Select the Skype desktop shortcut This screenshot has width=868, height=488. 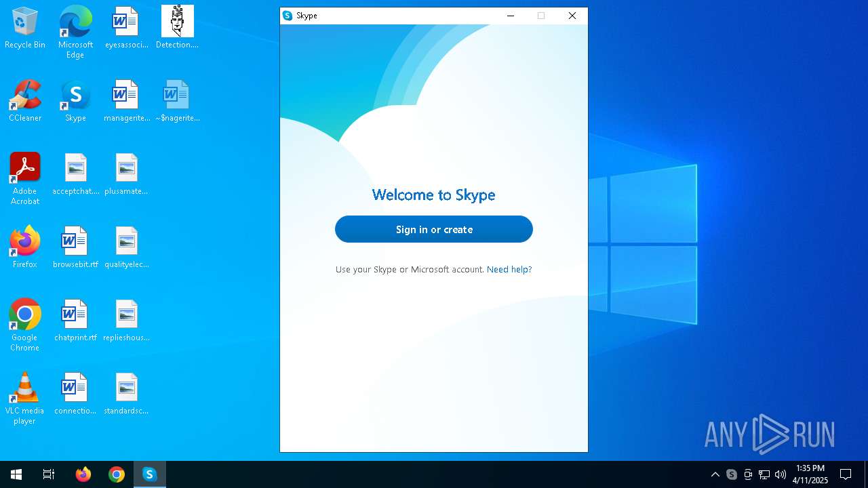tap(75, 101)
